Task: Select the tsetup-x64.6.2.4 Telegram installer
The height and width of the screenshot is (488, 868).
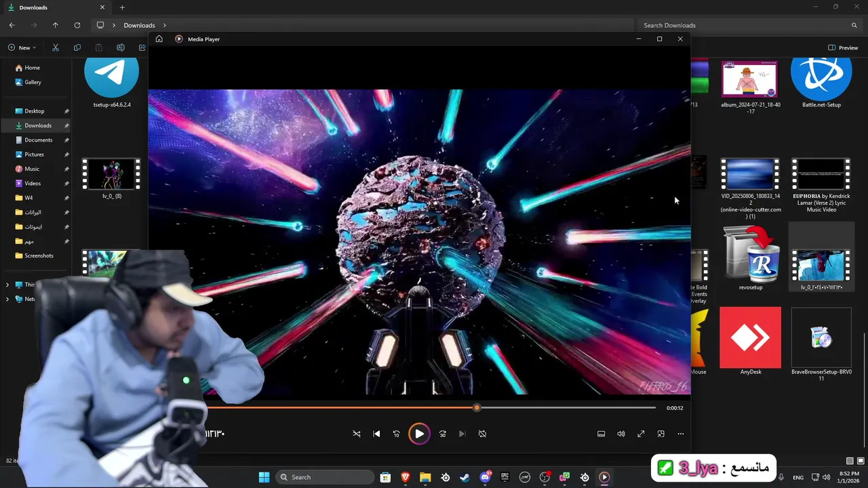Action: [x=112, y=83]
